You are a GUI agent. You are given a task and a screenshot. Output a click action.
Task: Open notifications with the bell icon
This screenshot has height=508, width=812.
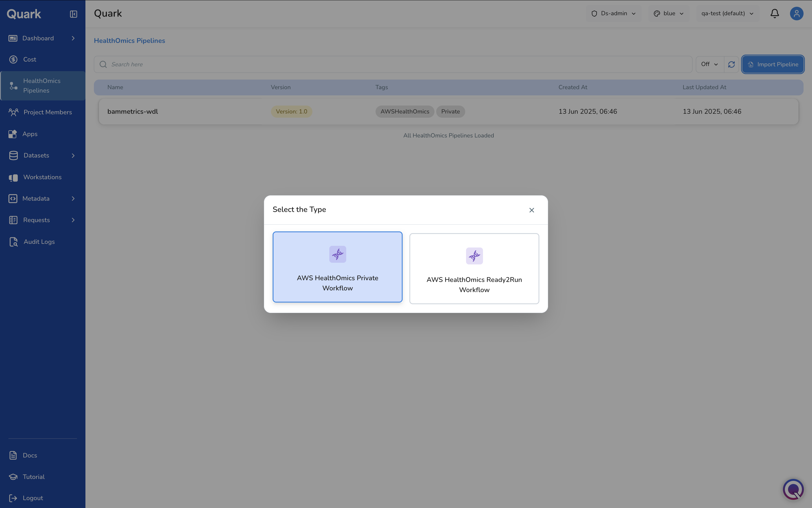pos(775,14)
